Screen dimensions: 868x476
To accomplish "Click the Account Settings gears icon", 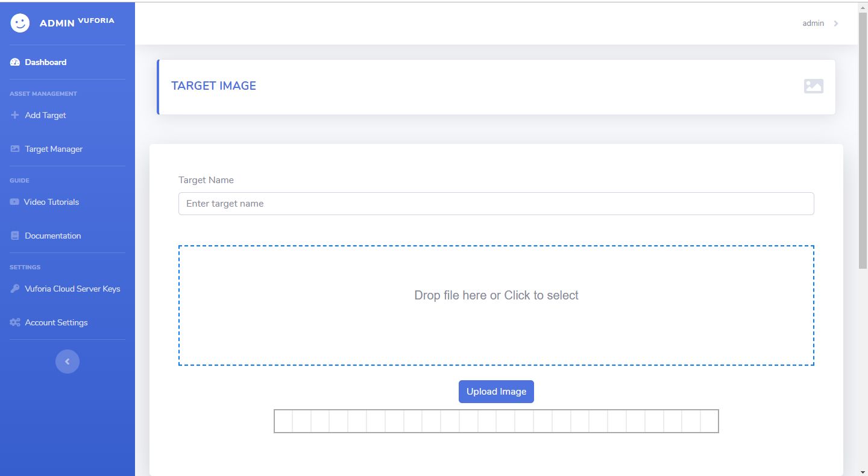I will [15, 322].
